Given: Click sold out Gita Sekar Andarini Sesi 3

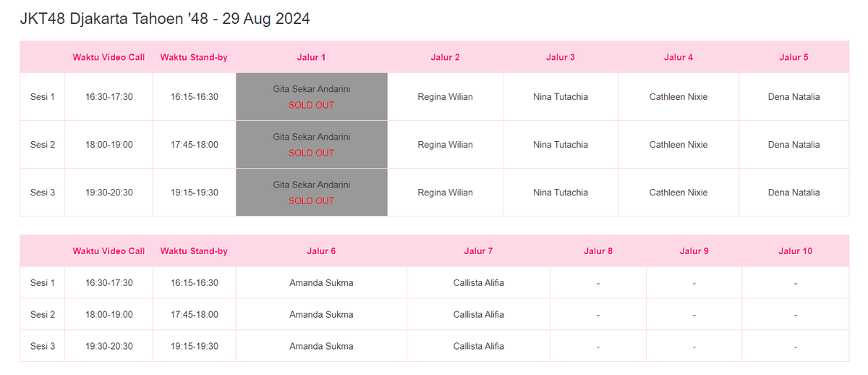Looking at the screenshot, I should [312, 193].
